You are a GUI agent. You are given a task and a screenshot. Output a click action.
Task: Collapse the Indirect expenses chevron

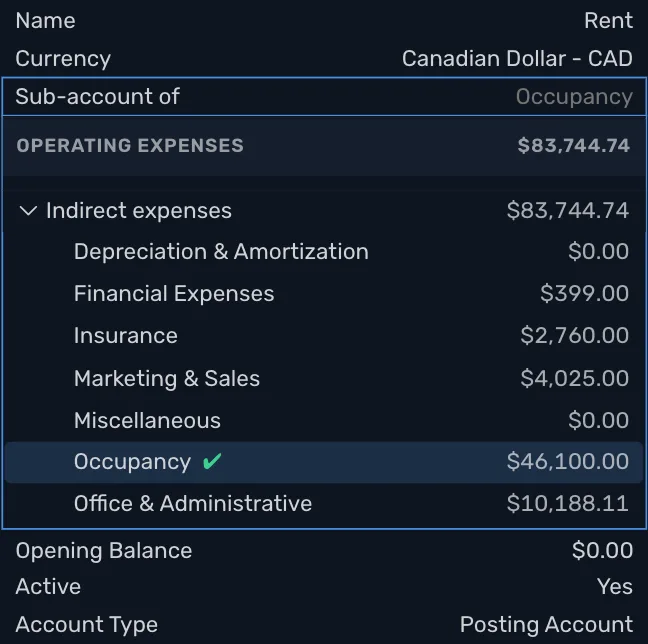point(28,211)
